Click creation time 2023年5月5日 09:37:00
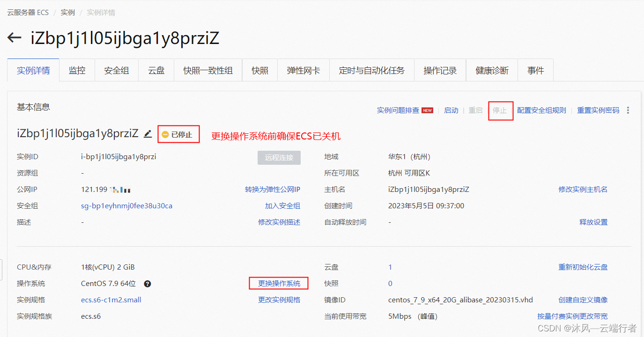644x337 pixels. tap(426, 206)
